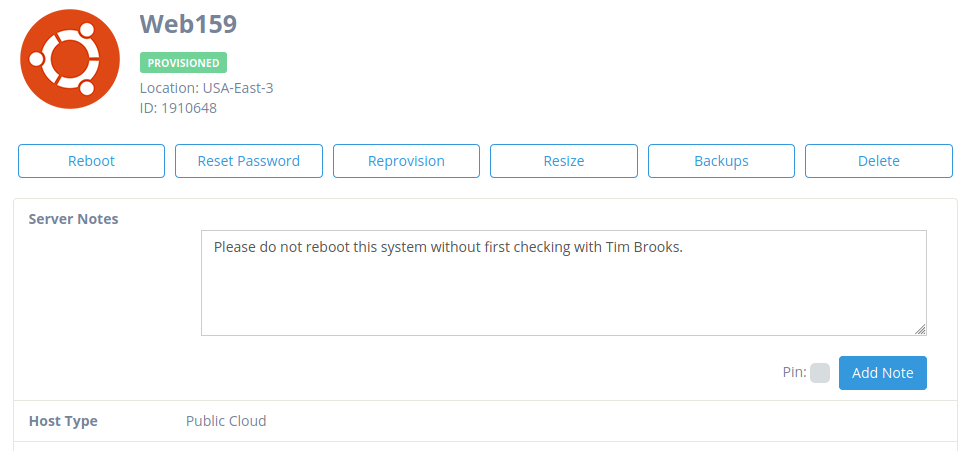Click the server ID 1910648 text
This screenshot has height=451, width=970.
[178, 108]
